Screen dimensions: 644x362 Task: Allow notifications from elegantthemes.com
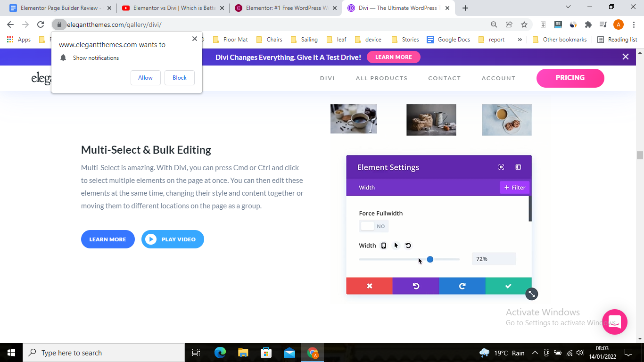145,78
